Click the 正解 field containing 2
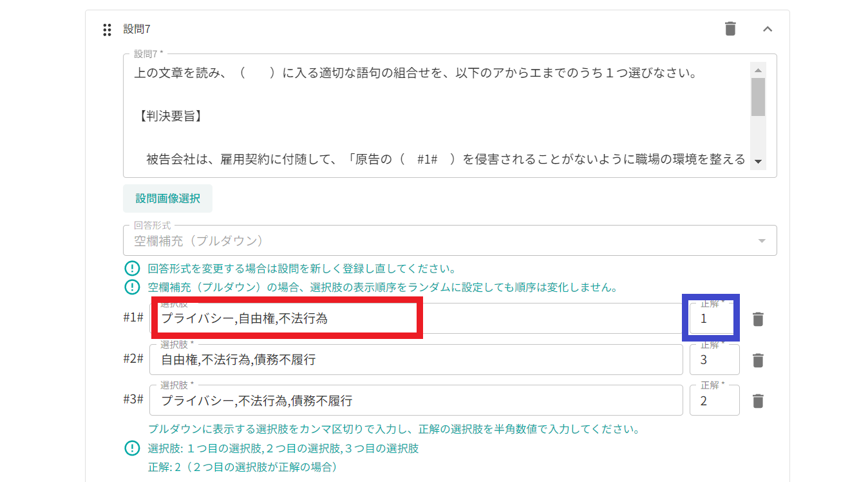Viewport: 868px width, 482px height. pos(714,400)
